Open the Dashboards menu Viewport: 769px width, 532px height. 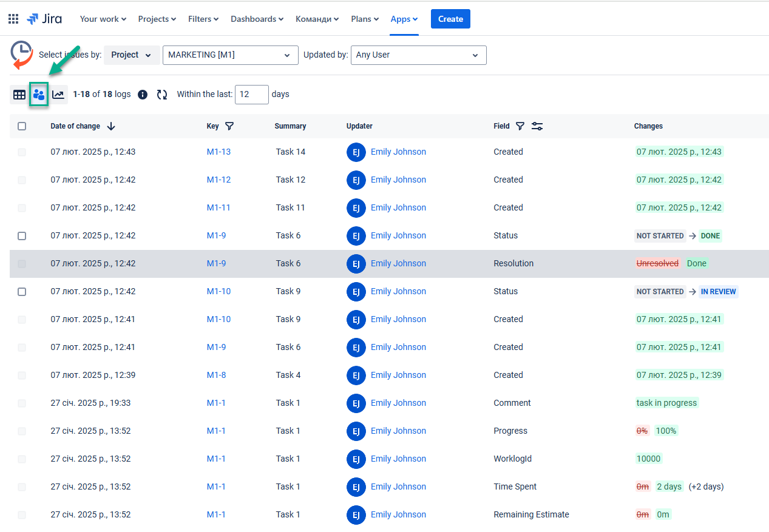click(257, 19)
